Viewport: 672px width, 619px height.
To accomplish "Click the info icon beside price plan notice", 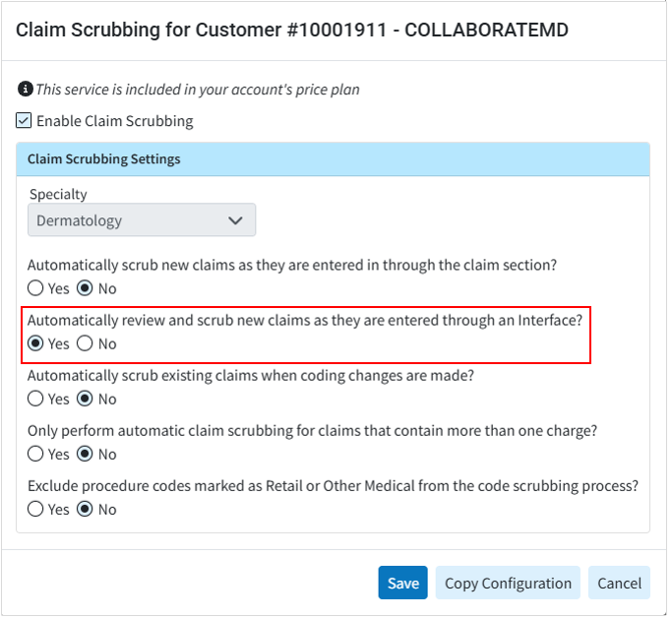I will click(26, 90).
